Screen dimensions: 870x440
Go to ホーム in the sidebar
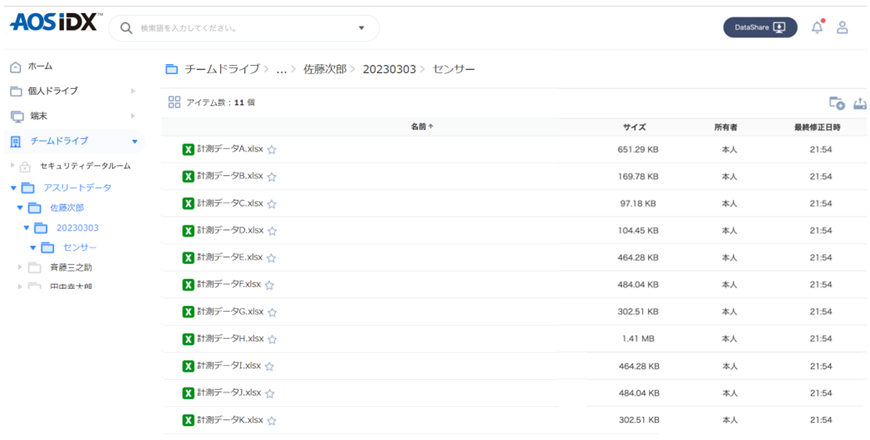(x=40, y=67)
